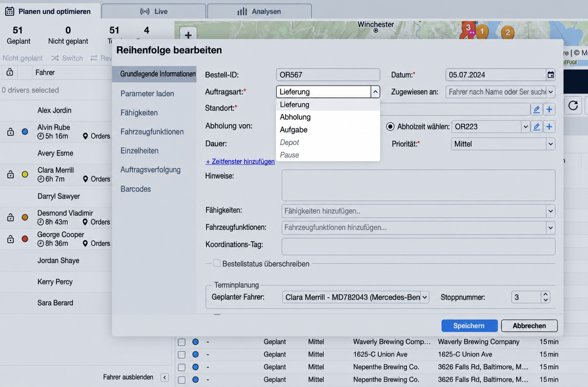Click the Orders pin icon for Alvin Rube

[85, 136]
